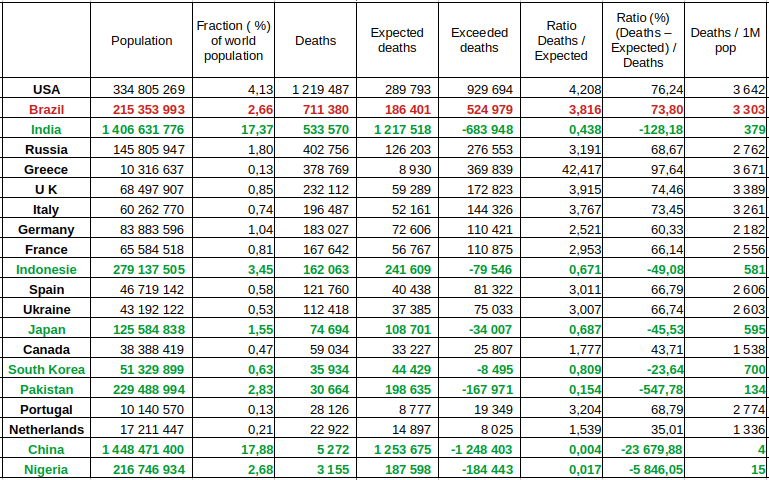This screenshot has height=480, width=769.
Task: Select the Exceeded deaths header cell
Action: click(x=479, y=41)
